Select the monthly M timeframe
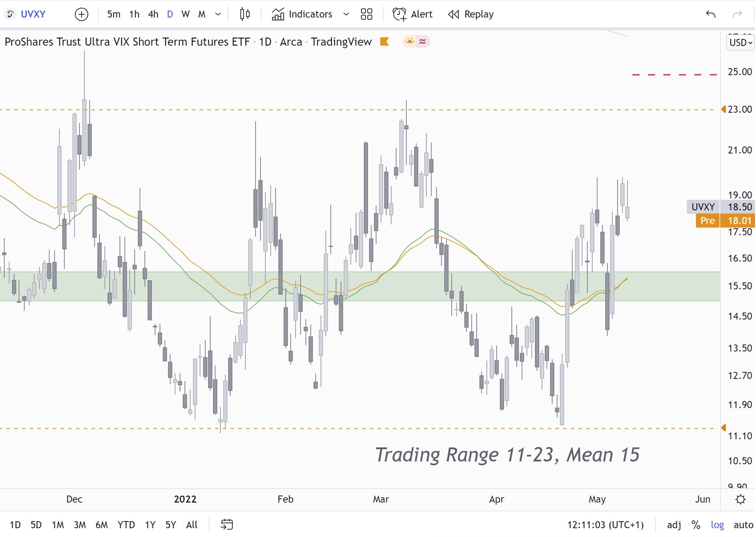756x537 pixels. (x=202, y=14)
